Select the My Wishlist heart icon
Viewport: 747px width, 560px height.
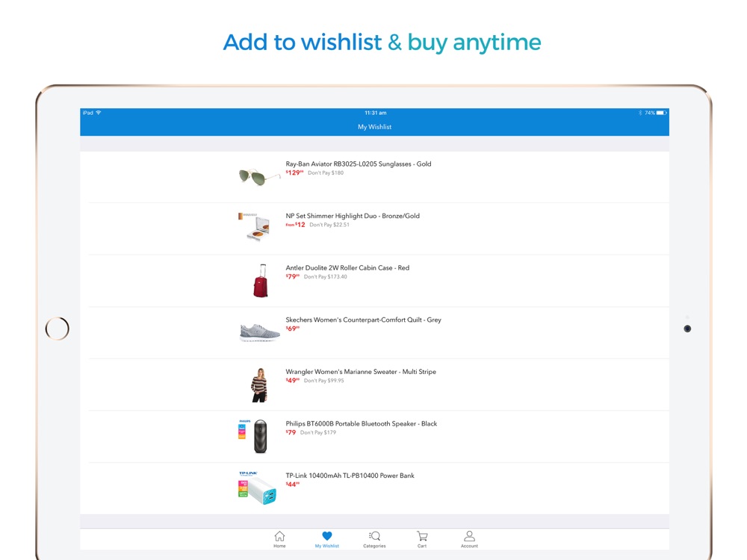(x=327, y=536)
